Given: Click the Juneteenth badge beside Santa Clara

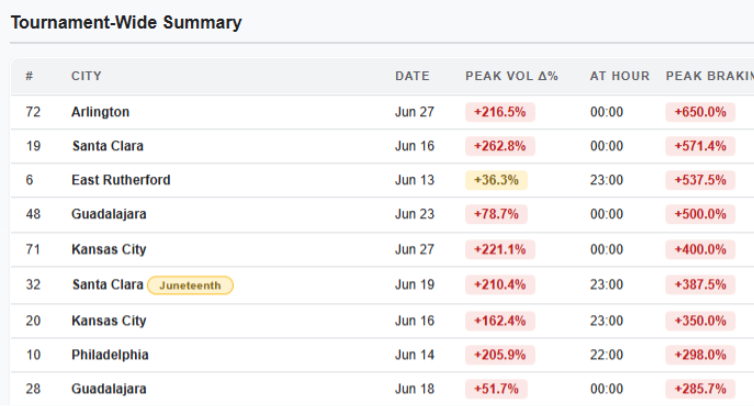Looking at the screenshot, I should tap(190, 285).
